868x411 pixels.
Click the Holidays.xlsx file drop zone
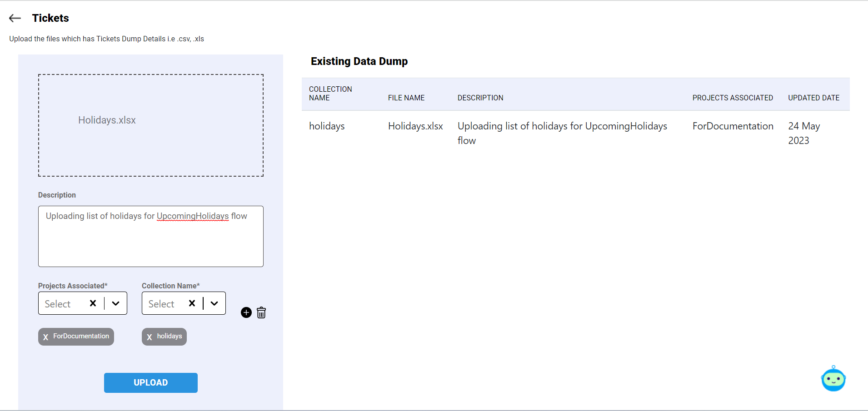point(150,125)
